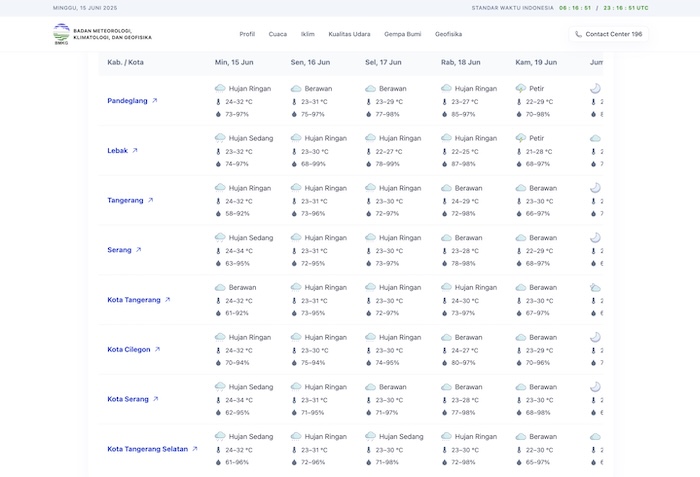Open the Gempa Bumi menu
The height and width of the screenshot is (477, 700).
403,34
